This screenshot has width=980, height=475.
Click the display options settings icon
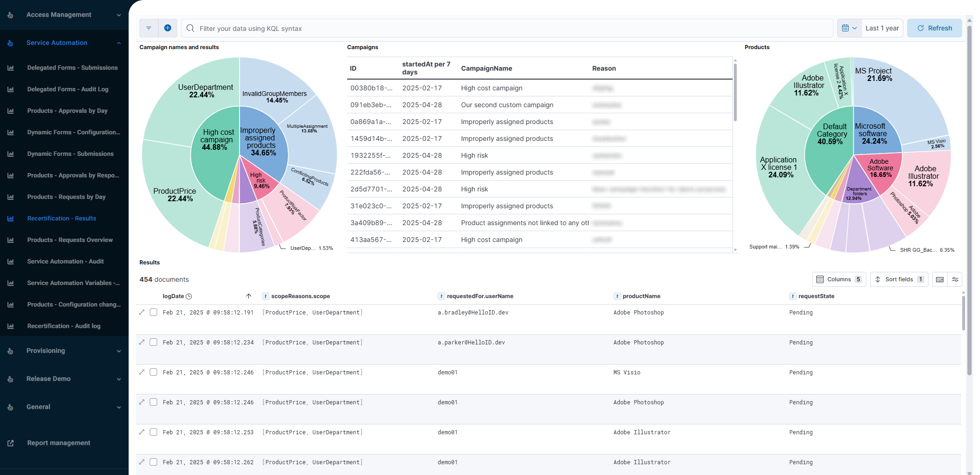pos(955,279)
